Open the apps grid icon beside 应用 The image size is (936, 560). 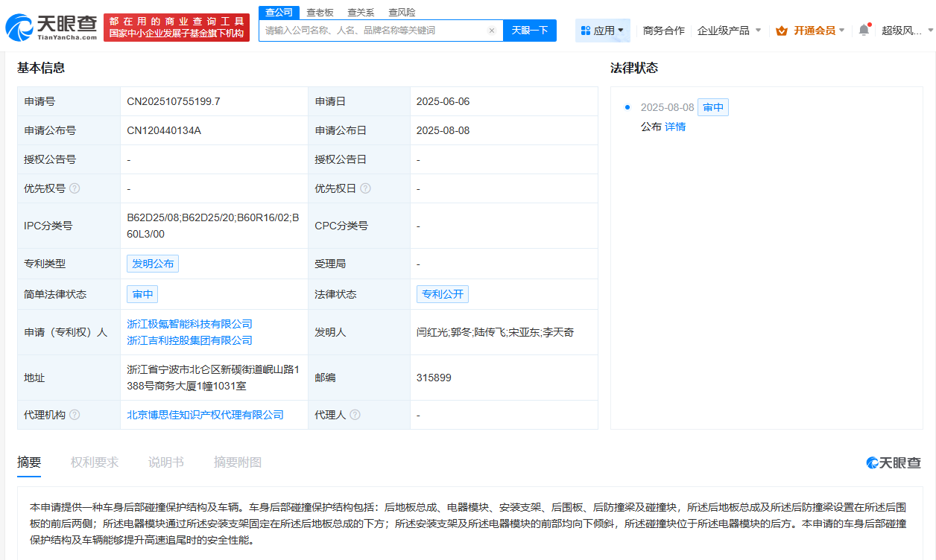586,30
